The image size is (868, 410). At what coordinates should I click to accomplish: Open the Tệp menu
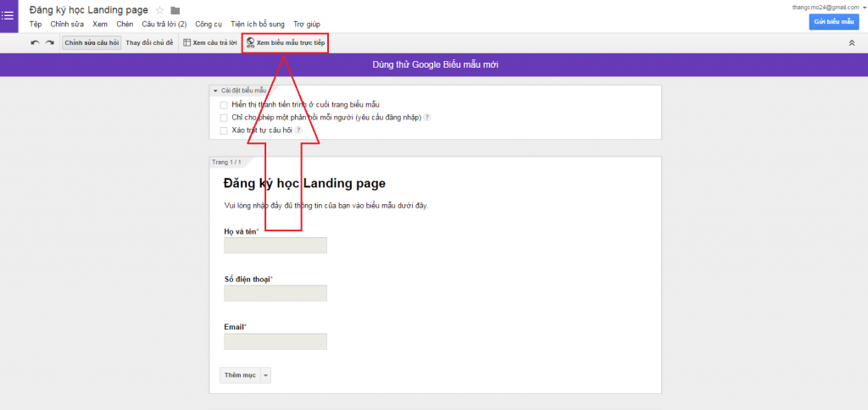[36, 25]
